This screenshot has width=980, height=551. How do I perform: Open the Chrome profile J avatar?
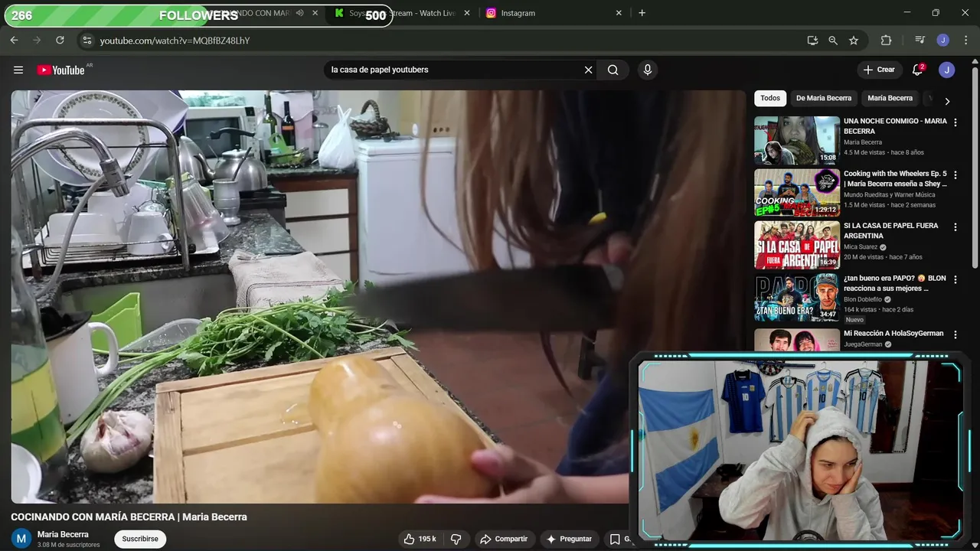[x=943, y=41]
